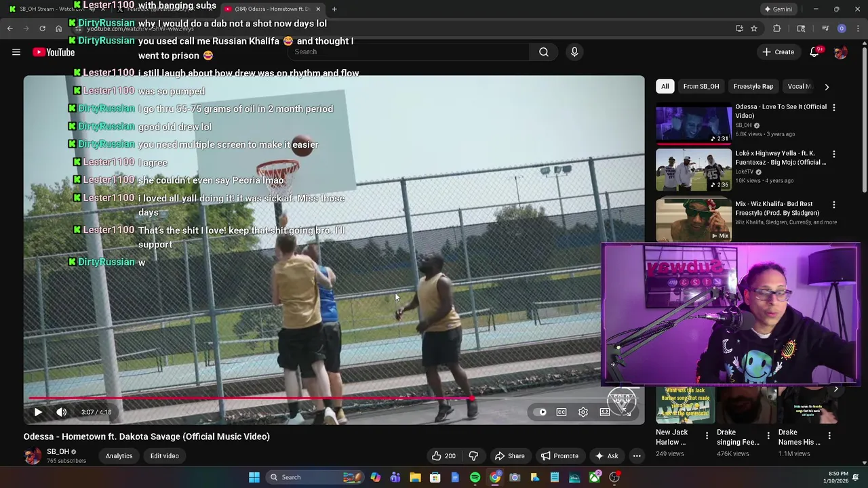
Task: Play the video with the play button
Action: click(38, 412)
